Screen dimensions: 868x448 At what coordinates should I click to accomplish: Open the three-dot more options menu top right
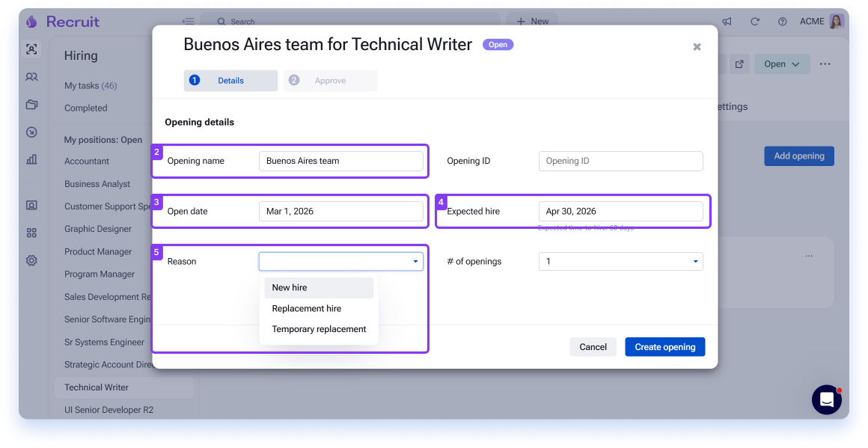tap(825, 64)
